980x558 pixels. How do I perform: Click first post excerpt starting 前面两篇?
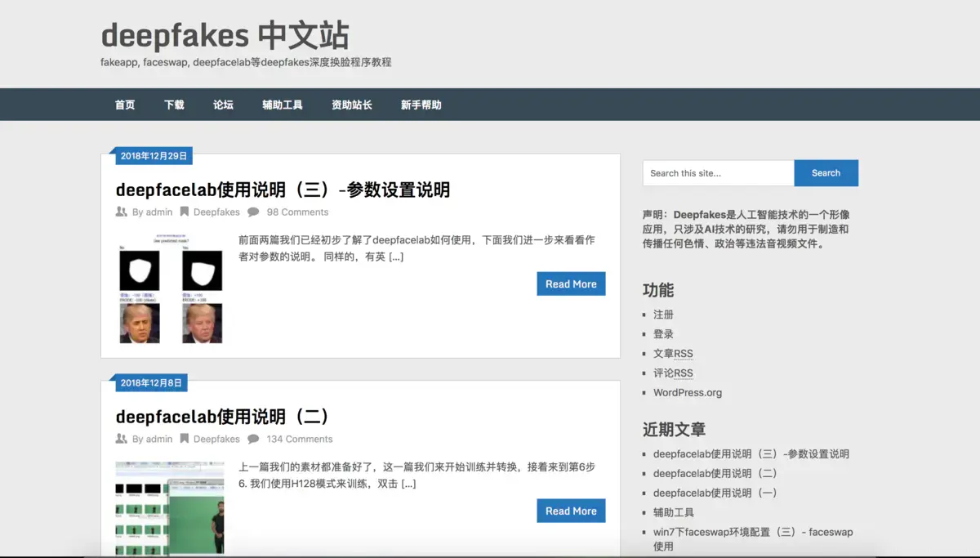416,248
